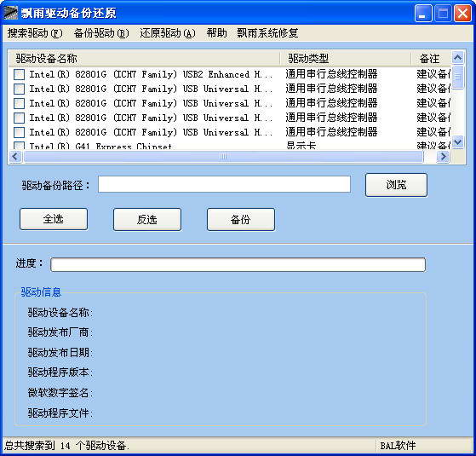Click the 备份 button

point(241,219)
